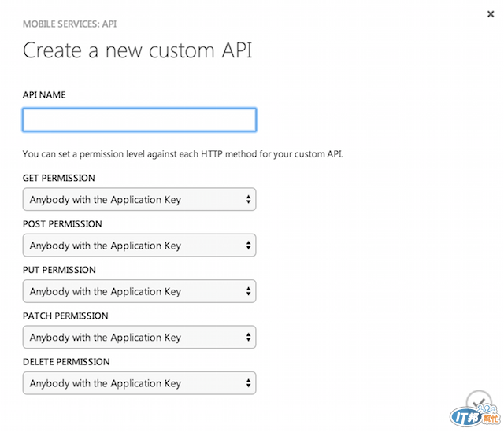This screenshot has width=504, height=432.
Task: Expand the PATCH Permission dropdown
Action: pyautogui.click(x=139, y=338)
